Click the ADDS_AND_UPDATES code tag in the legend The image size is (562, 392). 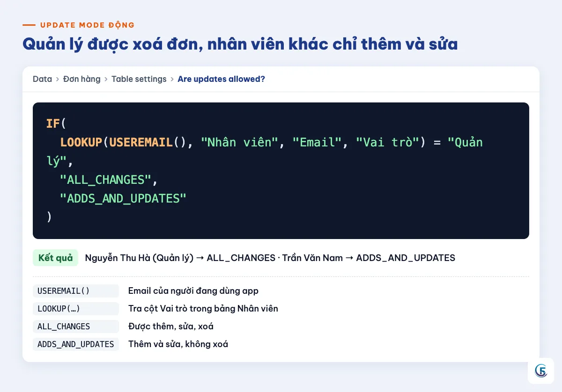(x=76, y=344)
